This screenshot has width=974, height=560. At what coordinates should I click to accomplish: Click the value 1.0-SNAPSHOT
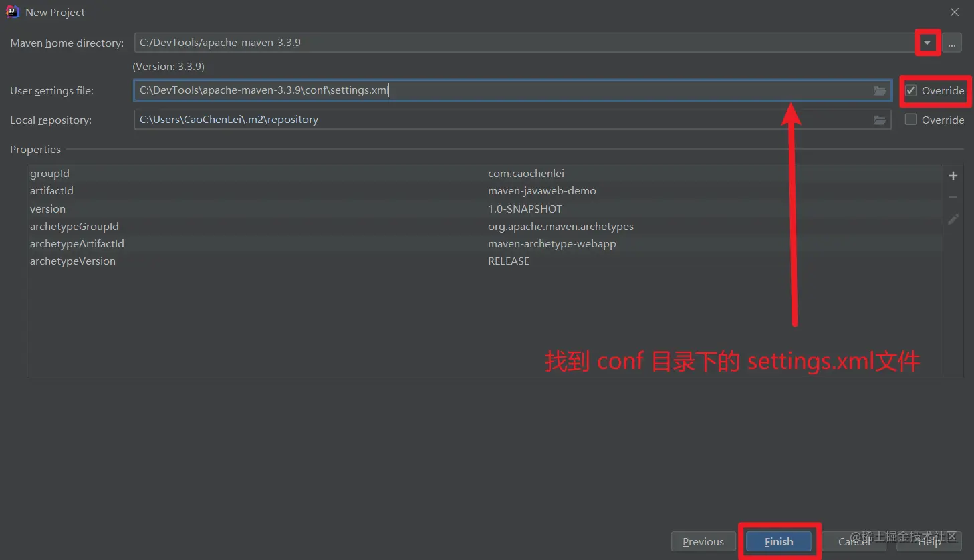(525, 208)
